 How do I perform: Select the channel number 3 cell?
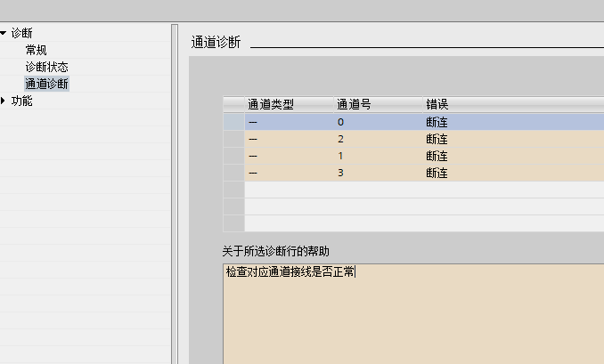341,173
